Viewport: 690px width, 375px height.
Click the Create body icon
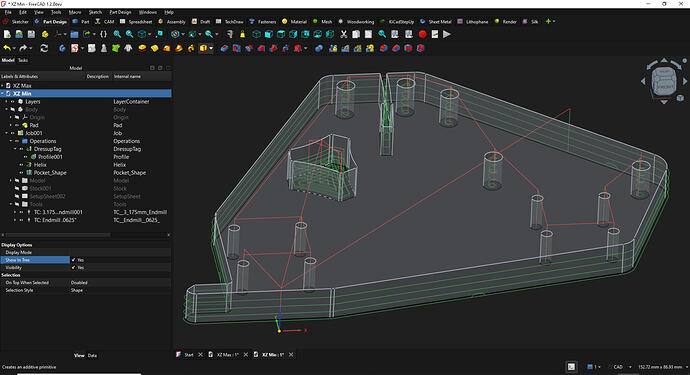click(62, 48)
